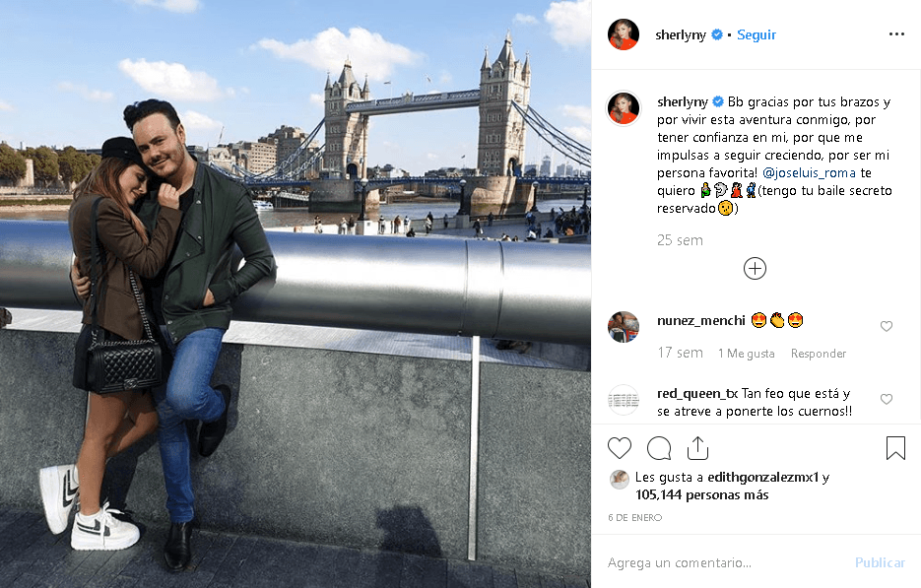
Task: Like the post using the heart icon
Action: 620,447
